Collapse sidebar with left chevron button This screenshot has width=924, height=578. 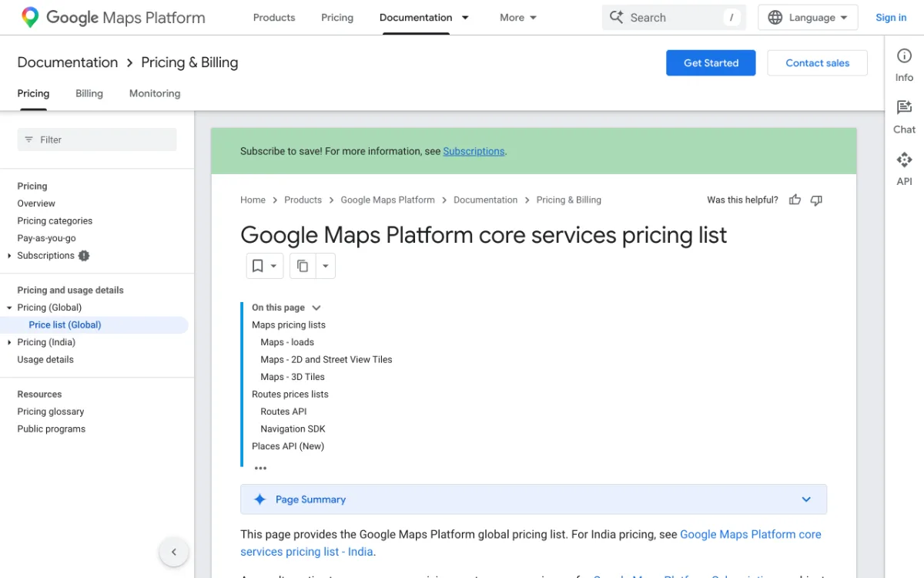coord(174,552)
